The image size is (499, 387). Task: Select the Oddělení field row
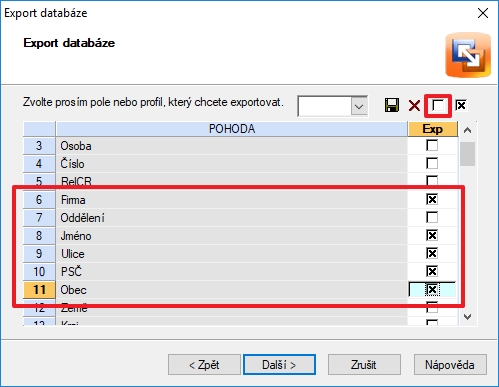tap(232, 218)
